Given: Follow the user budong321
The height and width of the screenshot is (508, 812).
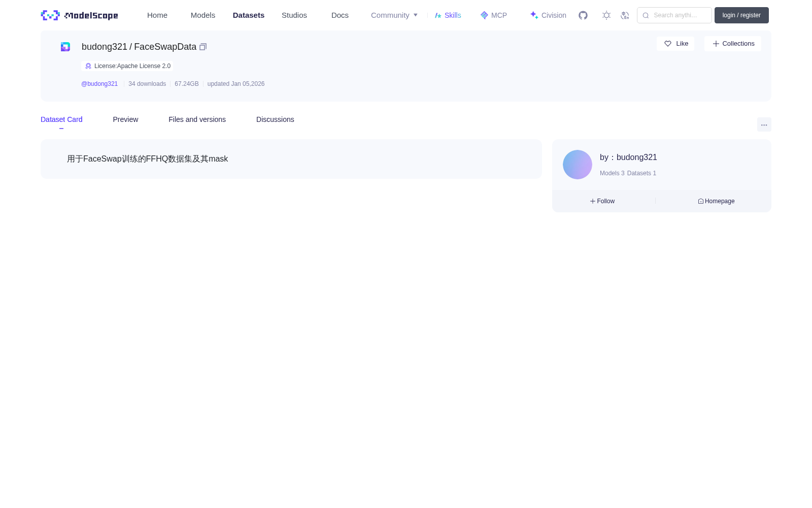Looking at the screenshot, I should coord(602,201).
